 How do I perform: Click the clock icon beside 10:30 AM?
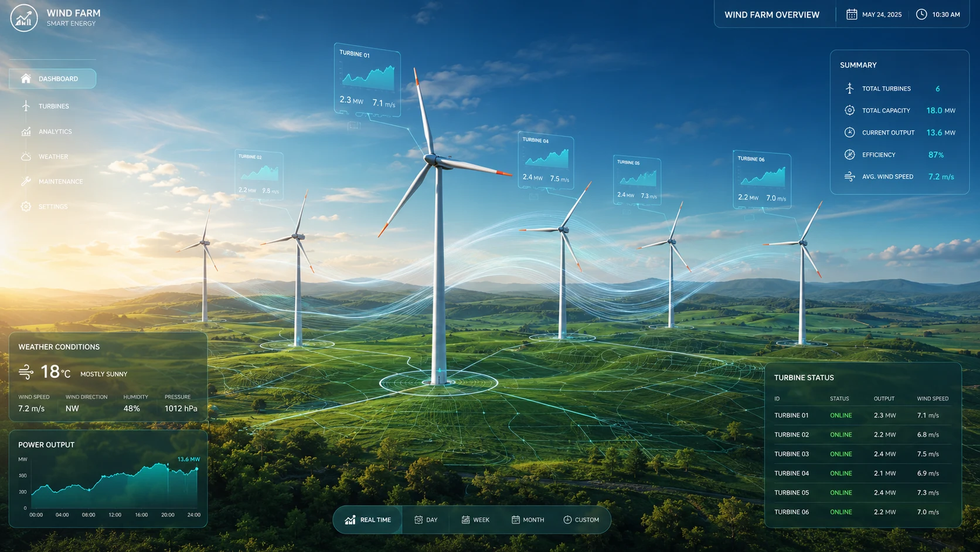click(x=921, y=14)
